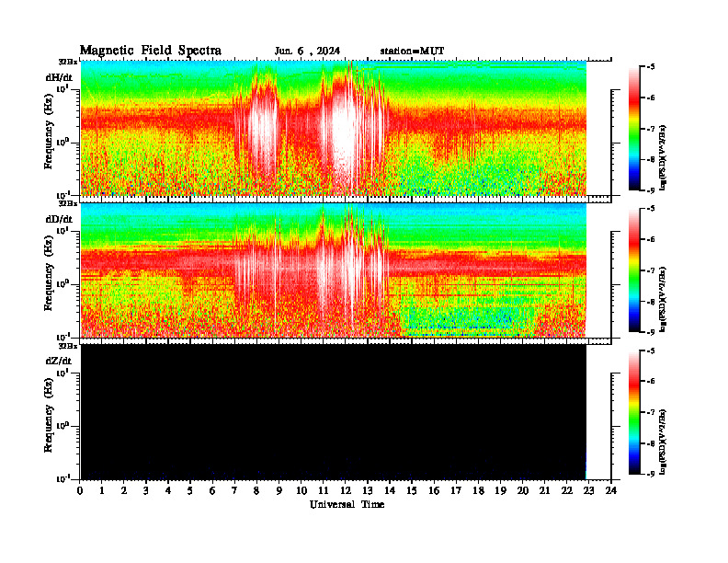Click hour tick label "14" on the time axis
728x563 pixels.
point(390,491)
